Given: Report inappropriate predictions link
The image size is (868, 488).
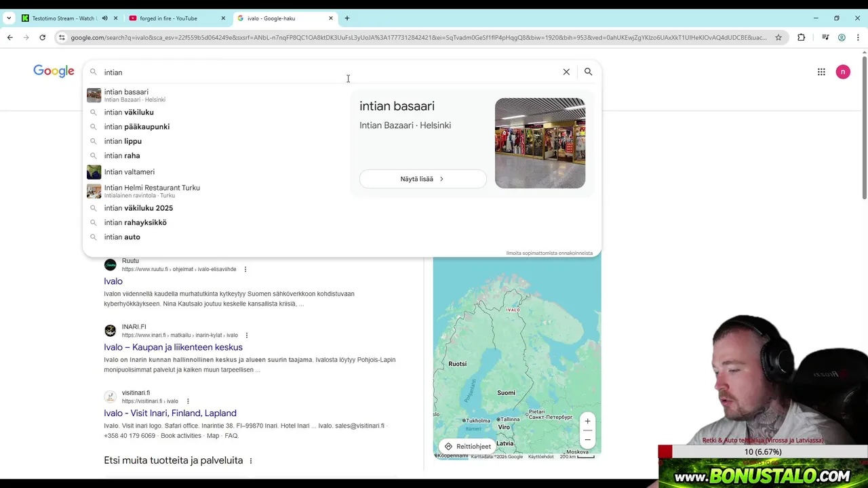Looking at the screenshot, I should click(549, 253).
